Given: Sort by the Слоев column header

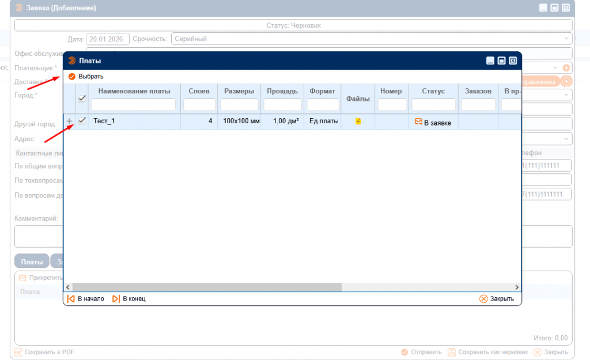Looking at the screenshot, I should pos(199,91).
